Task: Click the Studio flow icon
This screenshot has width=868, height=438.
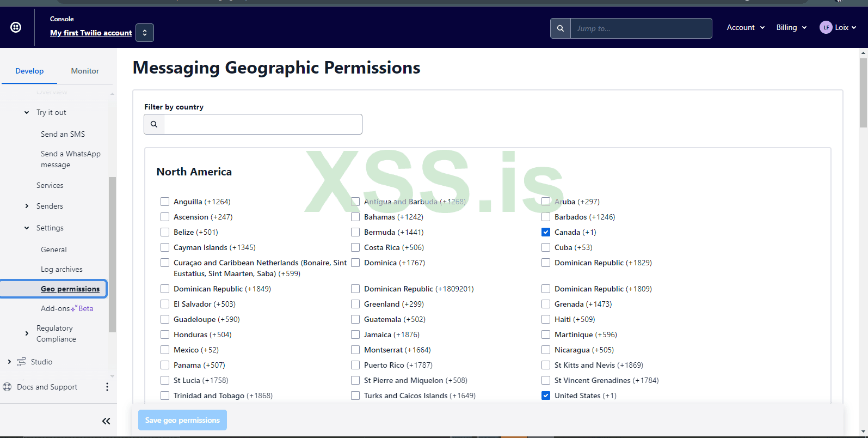Action: click(x=21, y=362)
